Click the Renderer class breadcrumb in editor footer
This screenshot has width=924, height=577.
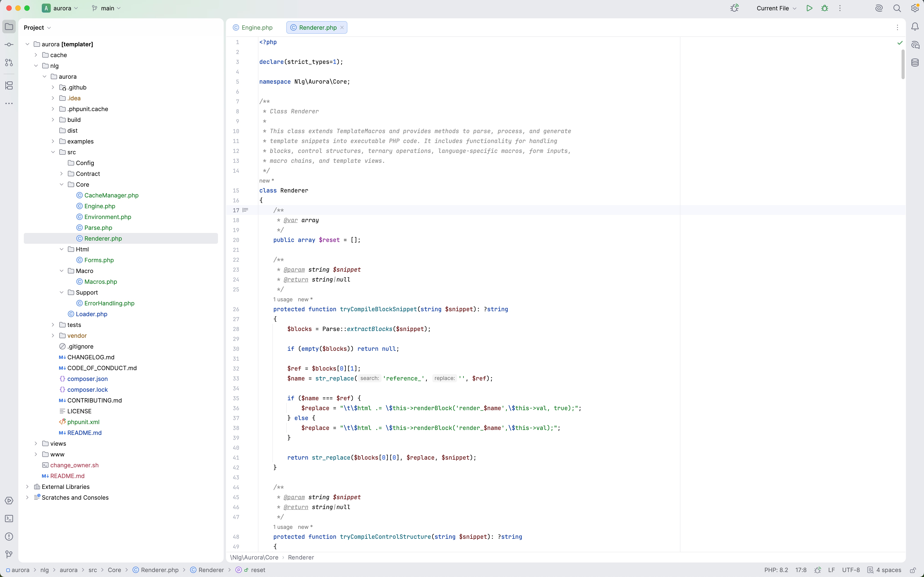point(301,557)
